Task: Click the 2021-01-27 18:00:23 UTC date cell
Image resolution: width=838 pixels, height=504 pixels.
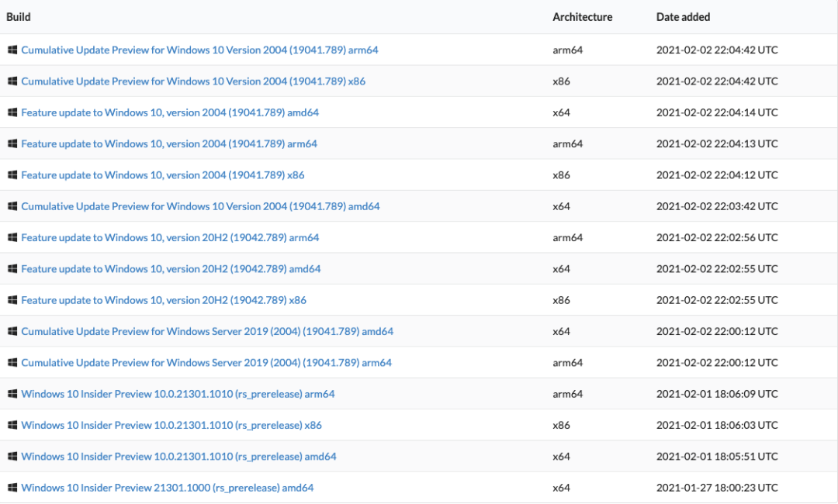Action: point(716,488)
